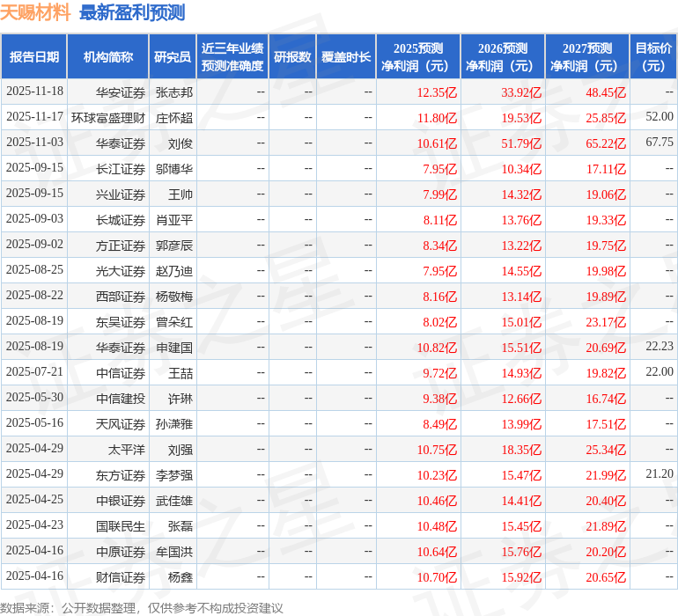Click the 目标价 column header
Screen dimensions: 678x616
653,56
